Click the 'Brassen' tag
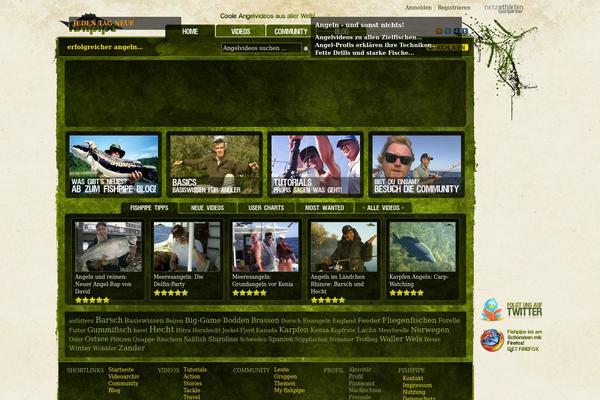 tap(265, 320)
